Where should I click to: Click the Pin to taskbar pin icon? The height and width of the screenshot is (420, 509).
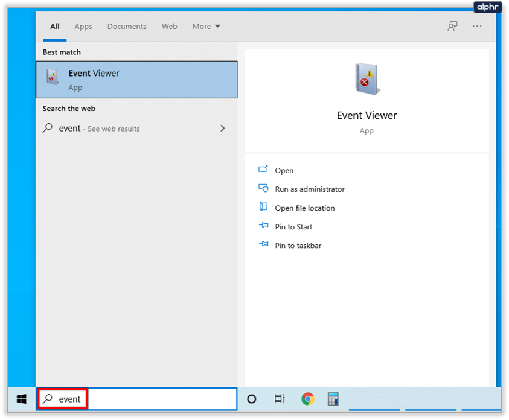pyautogui.click(x=264, y=244)
